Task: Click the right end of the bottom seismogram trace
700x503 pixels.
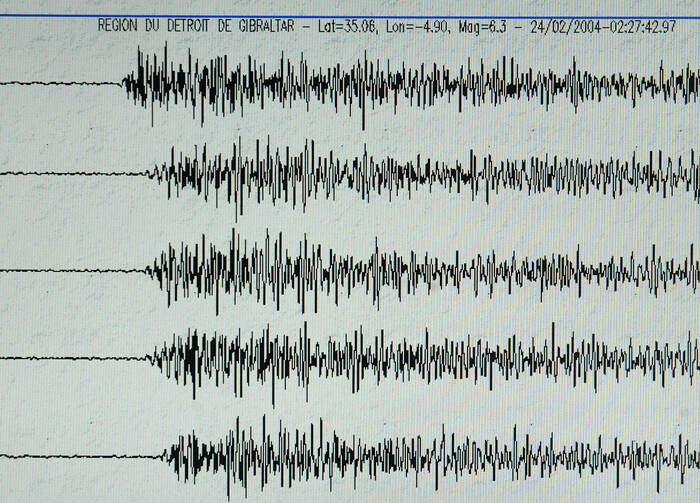Action: coord(693,457)
